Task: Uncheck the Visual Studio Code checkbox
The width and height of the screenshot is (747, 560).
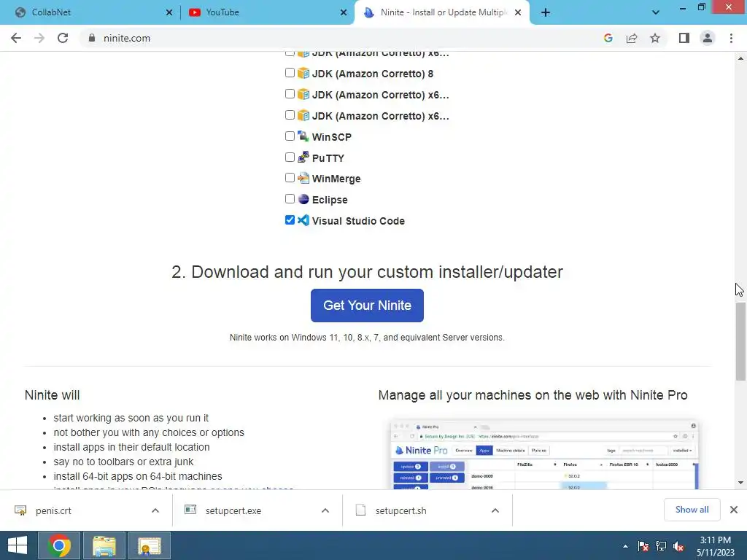Action: 290,219
